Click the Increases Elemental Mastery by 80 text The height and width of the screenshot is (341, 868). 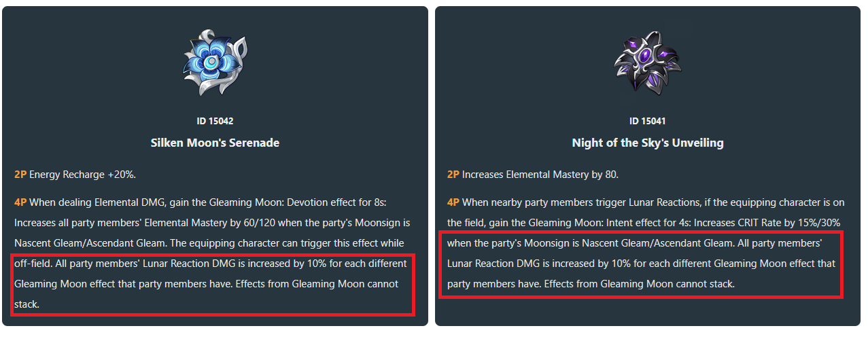(x=540, y=175)
